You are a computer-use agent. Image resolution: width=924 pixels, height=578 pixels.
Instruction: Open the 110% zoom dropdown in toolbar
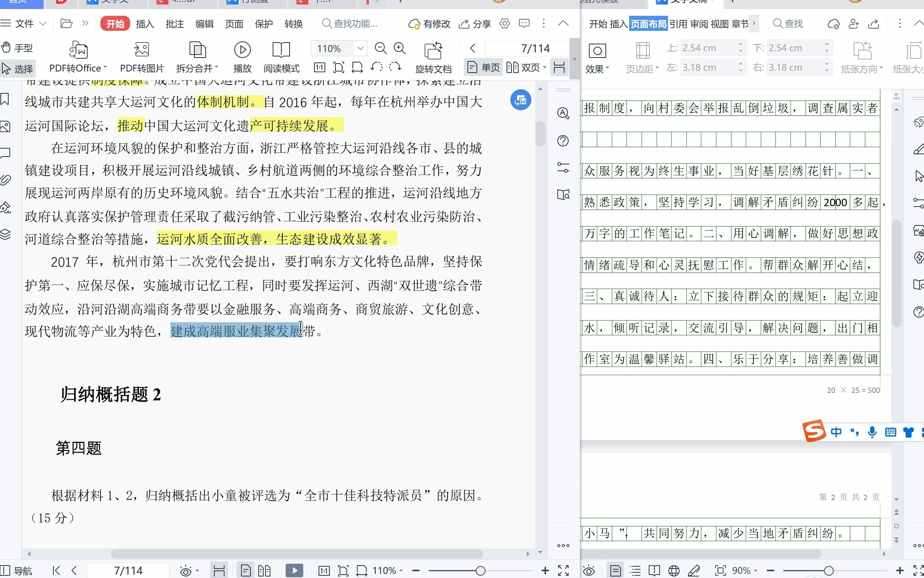click(x=360, y=49)
